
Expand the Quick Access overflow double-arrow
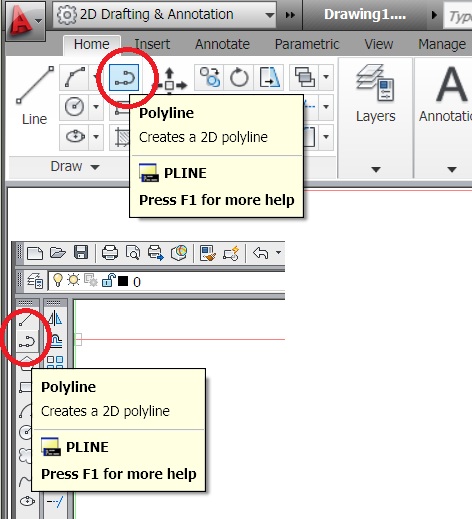tap(290, 15)
